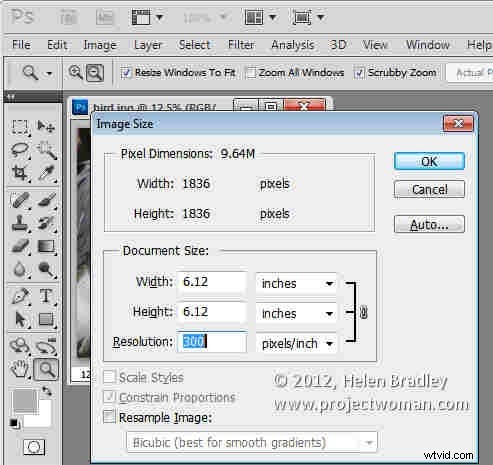Viewport: 493px width, 465px height.
Task: Open the Image menu
Action: (x=100, y=45)
